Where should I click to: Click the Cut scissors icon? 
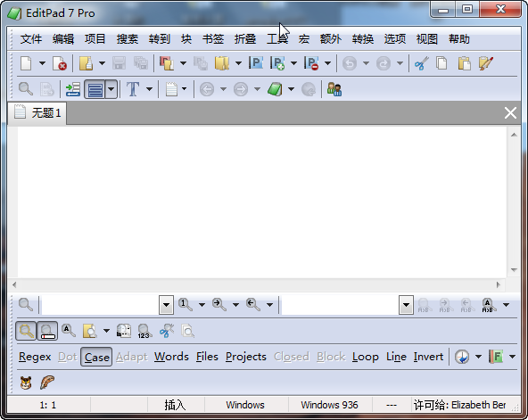[x=421, y=63]
